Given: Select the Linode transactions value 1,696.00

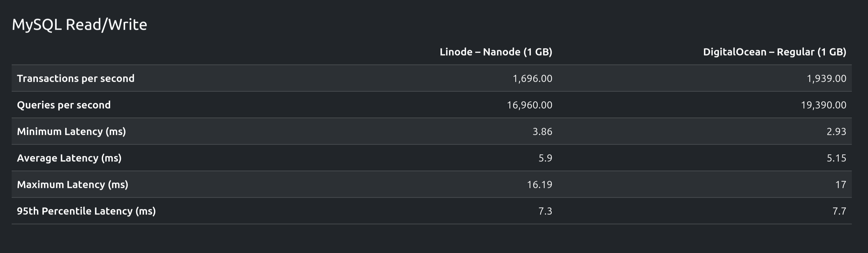Looking at the screenshot, I should (x=533, y=78).
